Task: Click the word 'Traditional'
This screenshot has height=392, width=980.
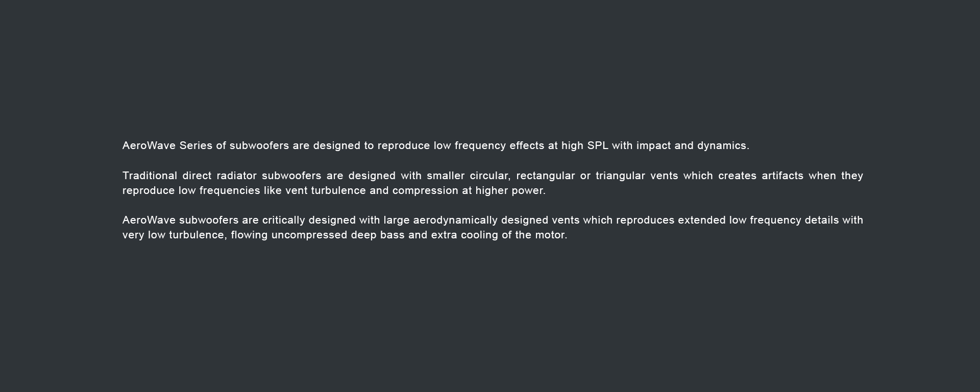Action: [150, 176]
